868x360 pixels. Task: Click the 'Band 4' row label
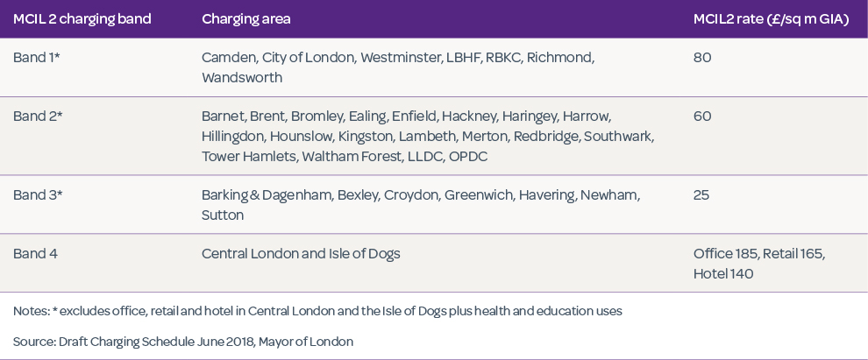coord(35,254)
